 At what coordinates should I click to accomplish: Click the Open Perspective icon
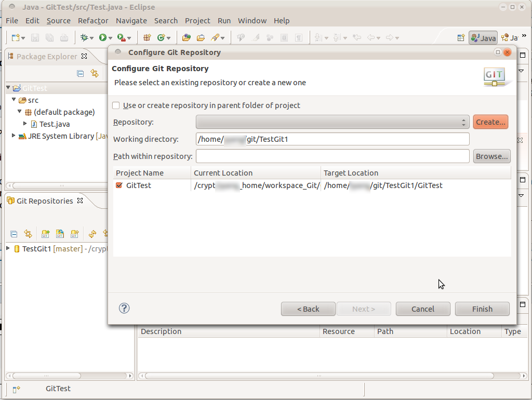click(461, 37)
